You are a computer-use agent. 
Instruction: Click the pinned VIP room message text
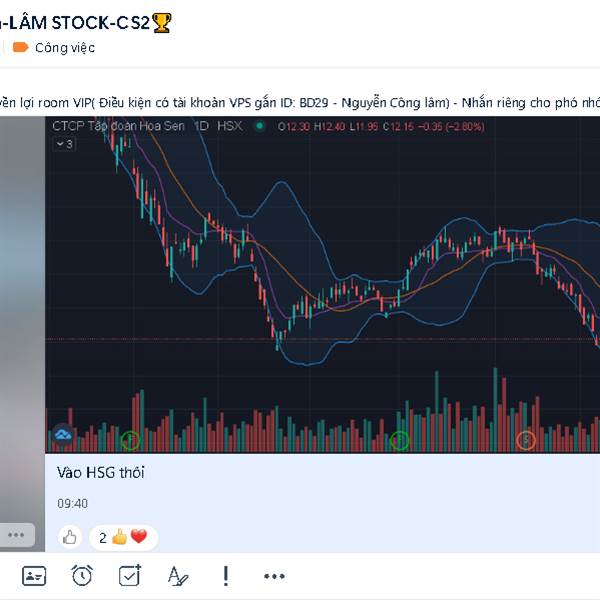[300, 103]
